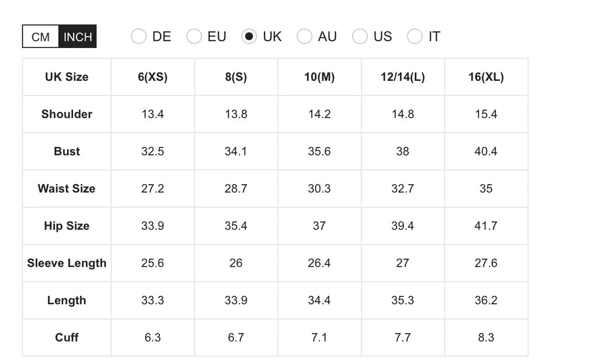Choose the US size option
608x364 pixels.
(360, 36)
